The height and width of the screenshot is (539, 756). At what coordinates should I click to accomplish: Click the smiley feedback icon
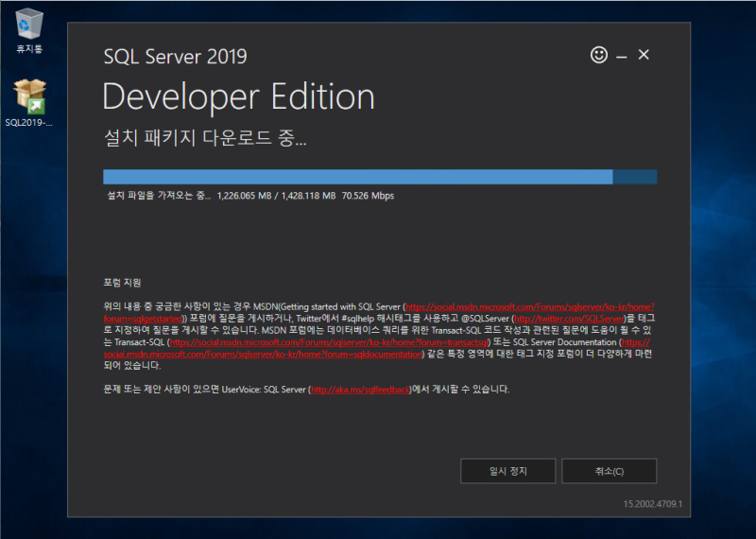point(599,55)
